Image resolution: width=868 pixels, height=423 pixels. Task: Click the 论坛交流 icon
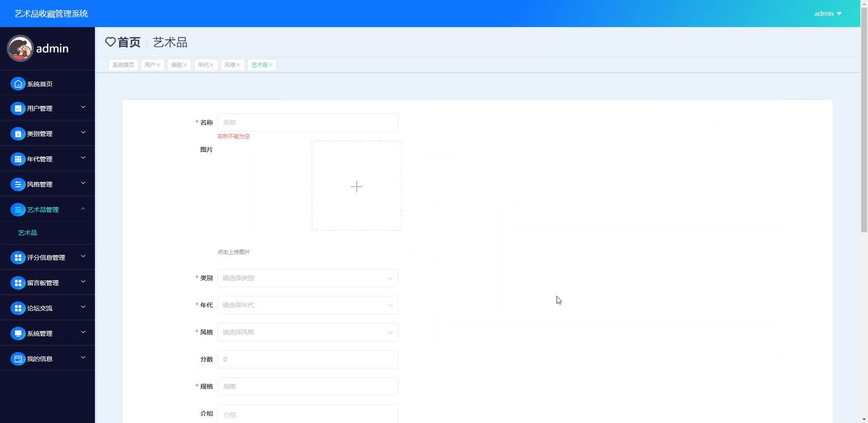pyautogui.click(x=18, y=308)
